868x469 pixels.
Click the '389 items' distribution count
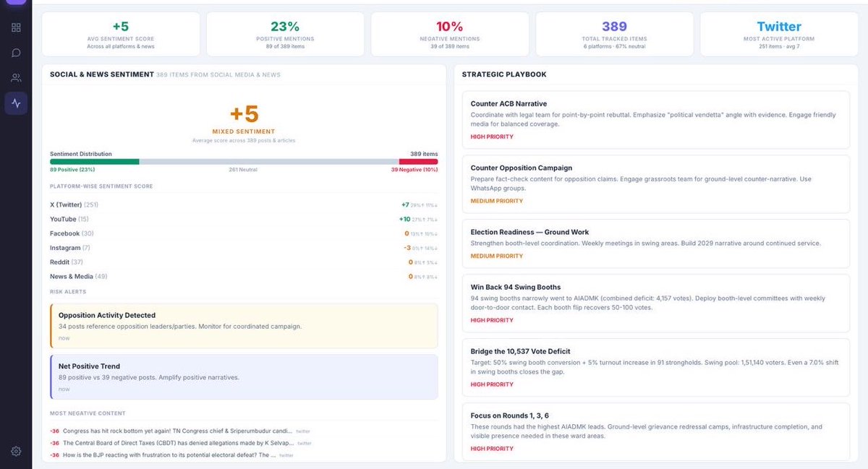[424, 154]
